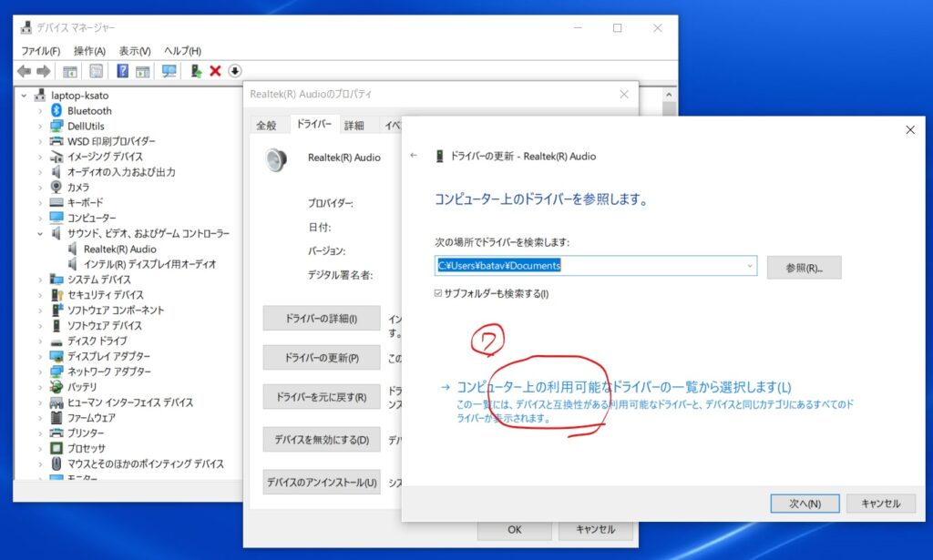
Task: Expand the オーディオの入力および出力 tree node
Action: (40, 172)
